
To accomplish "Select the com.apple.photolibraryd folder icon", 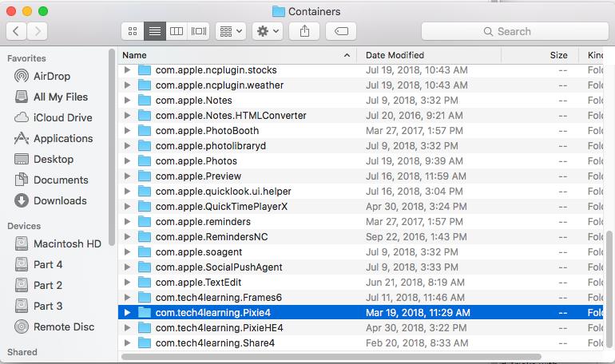I will (x=145, y=146).
